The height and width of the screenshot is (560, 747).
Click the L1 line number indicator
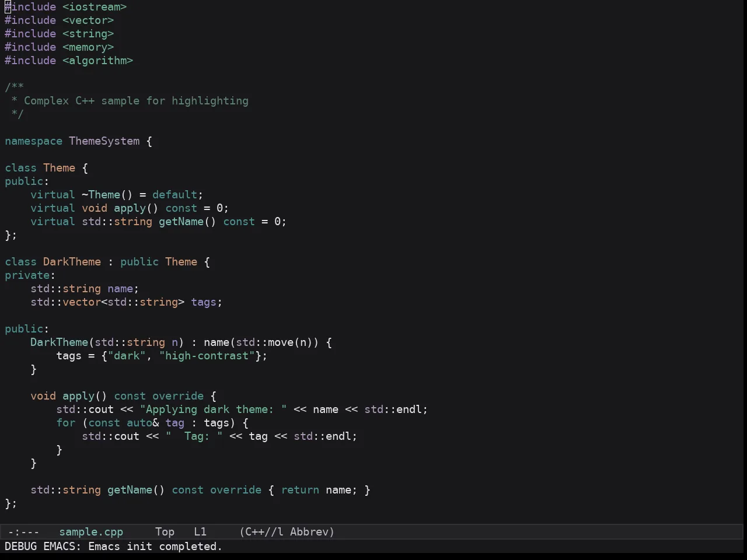point(200,532)
